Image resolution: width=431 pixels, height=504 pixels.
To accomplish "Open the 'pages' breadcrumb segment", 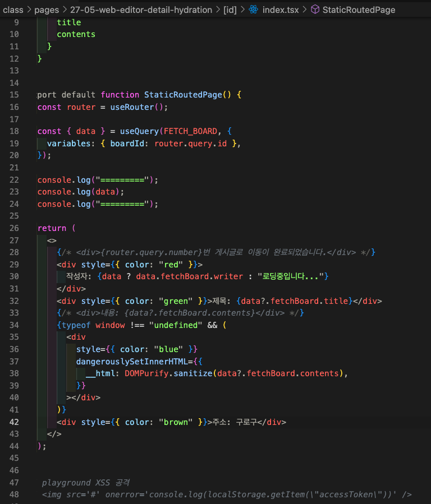I will tap(47, 10).
